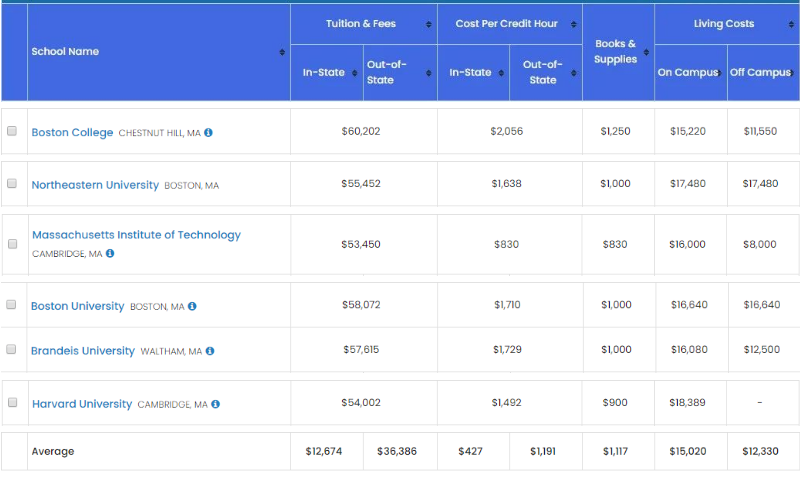This screenshot has height=480, width=800.
Task: Sort by Out-of-State tuition arrow
Action: pos(429,73)
